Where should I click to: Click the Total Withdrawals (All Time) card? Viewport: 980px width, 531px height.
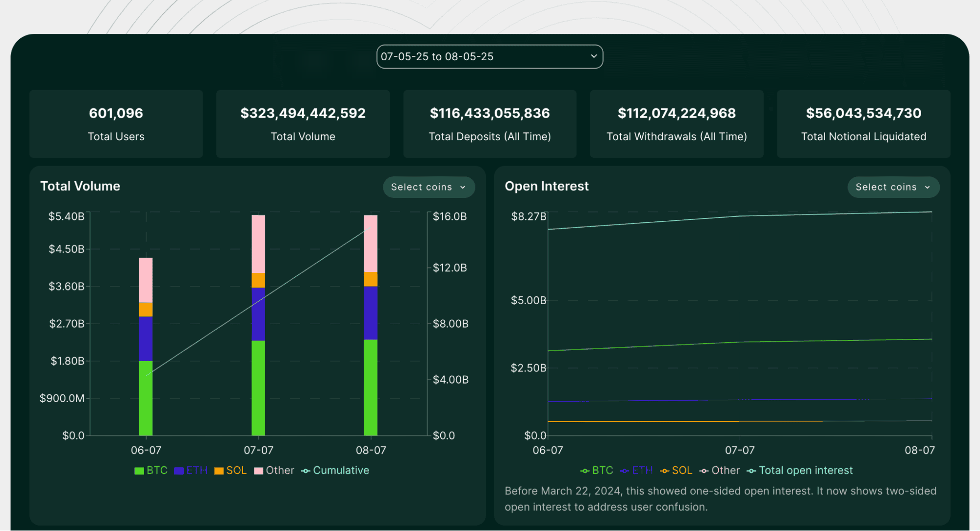pos(677,123)
